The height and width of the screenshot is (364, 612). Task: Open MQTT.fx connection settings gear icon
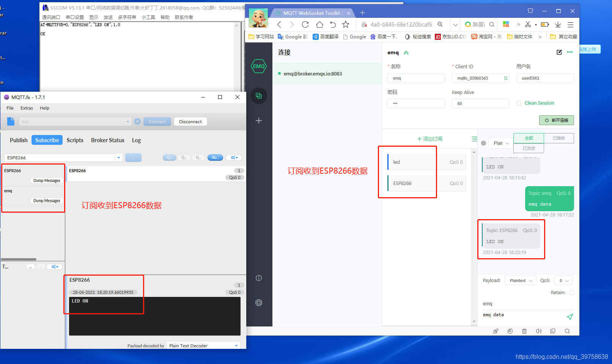(137, 121)
